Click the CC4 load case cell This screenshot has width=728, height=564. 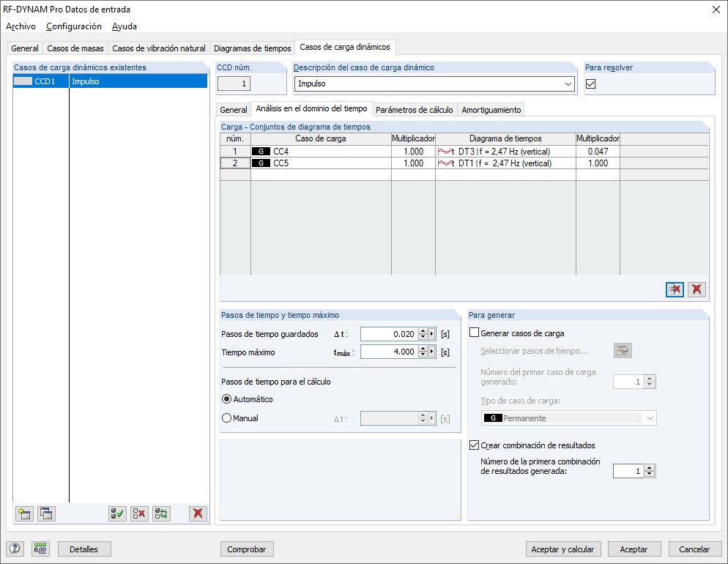[x=321, y=152]
